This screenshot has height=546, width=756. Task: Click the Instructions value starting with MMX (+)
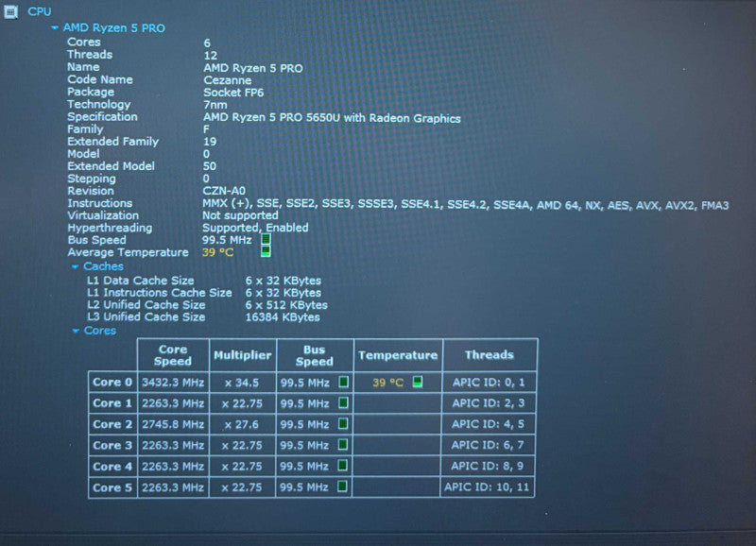[x=465, y=204]
